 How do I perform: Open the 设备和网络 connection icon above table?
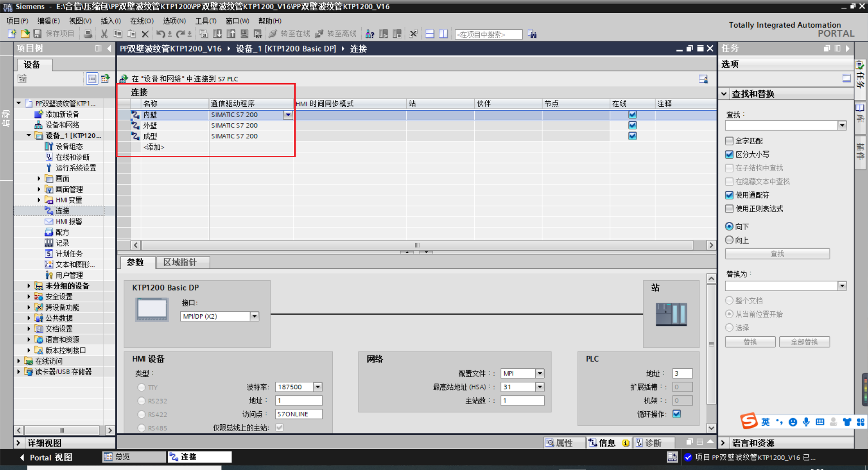(x=123, y=79)
